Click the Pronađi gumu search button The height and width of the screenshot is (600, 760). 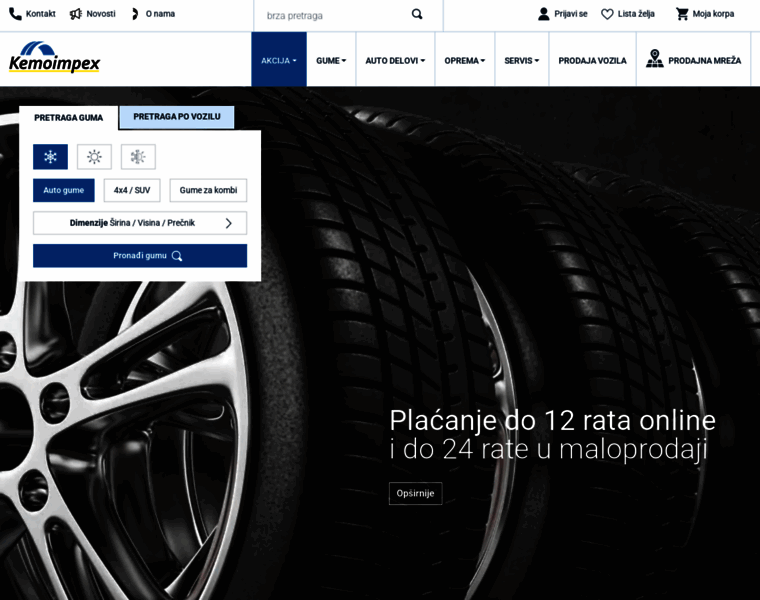pyautogui.click(x=140, y=255)
